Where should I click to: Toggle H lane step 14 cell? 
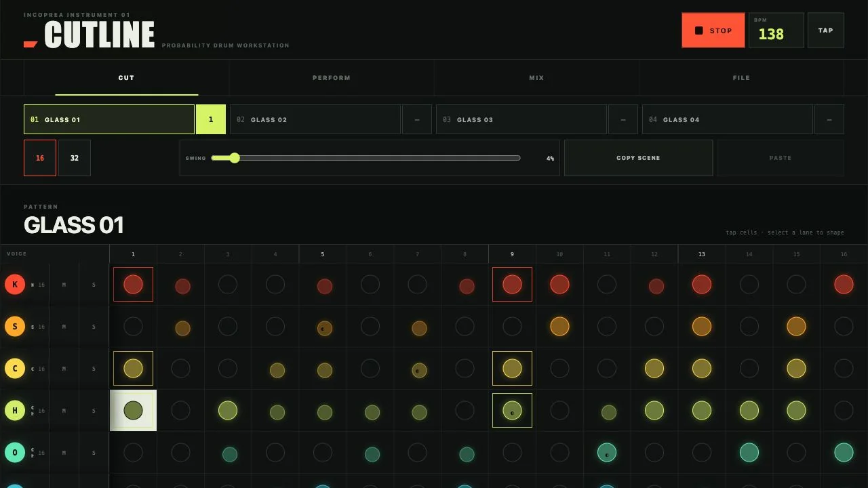749,410
